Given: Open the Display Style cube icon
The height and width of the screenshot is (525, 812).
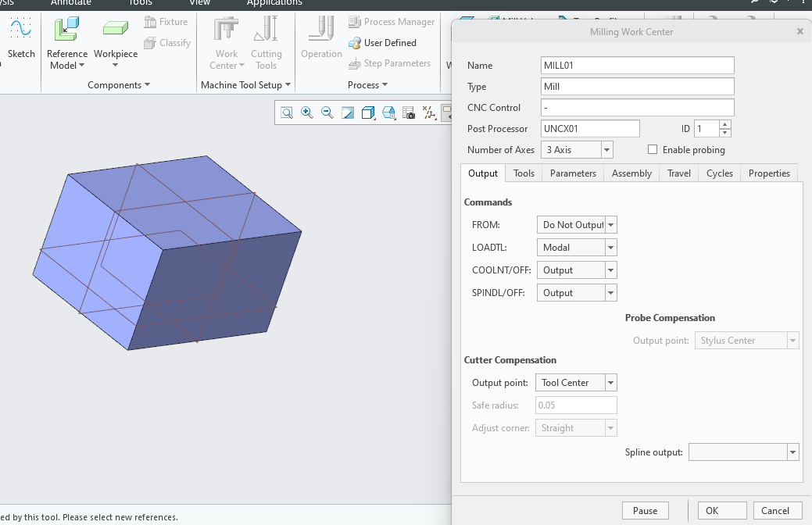Looking at the screenshot, I should pos(368,112).
